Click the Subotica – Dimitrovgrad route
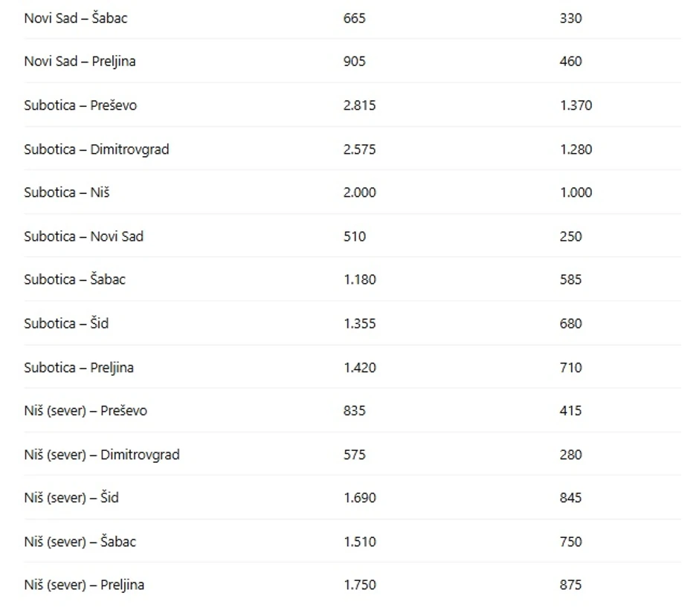 (96, 149)
